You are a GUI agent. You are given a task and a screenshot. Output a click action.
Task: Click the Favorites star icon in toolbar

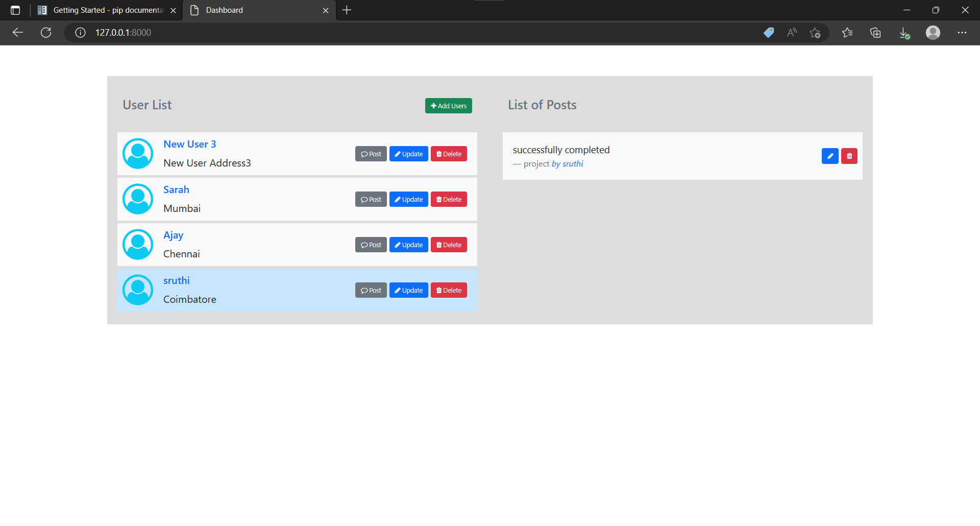pos(847,33)
